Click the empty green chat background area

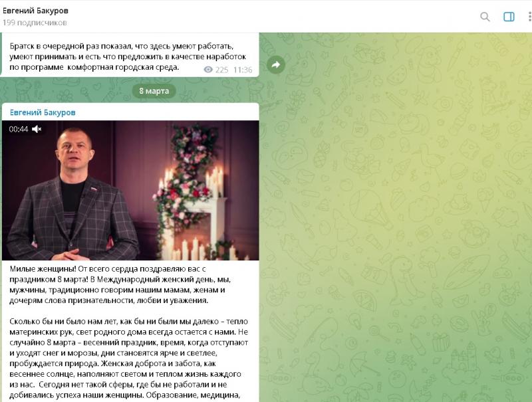tap(397, 217)
